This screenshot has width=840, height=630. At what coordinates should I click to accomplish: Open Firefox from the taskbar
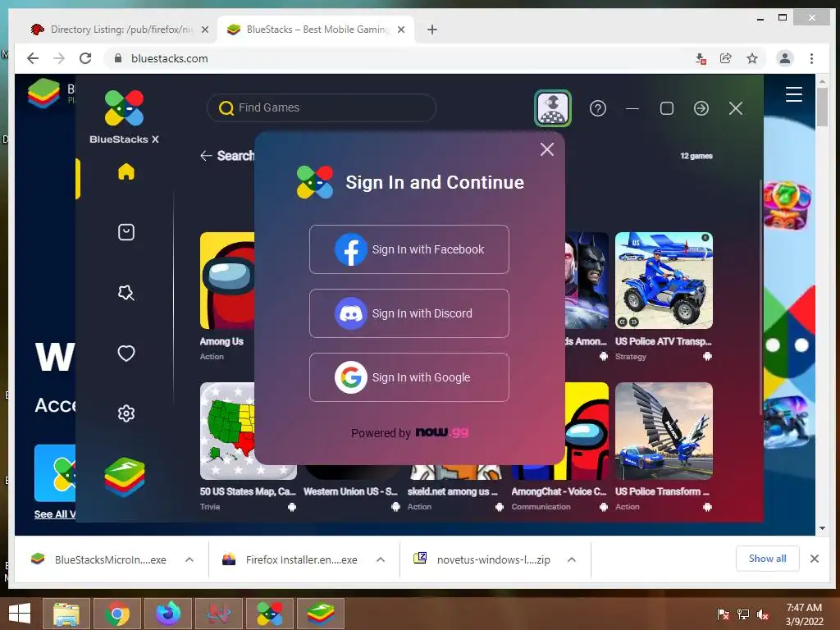(168, 614)
